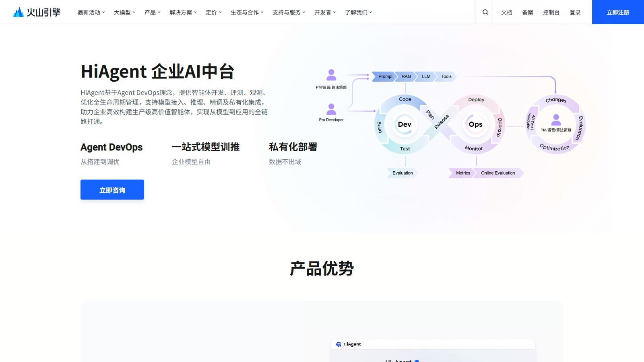This screenshot has width=644, height=362.
Task: Go to the 文档 link
Action: [507, 12]
